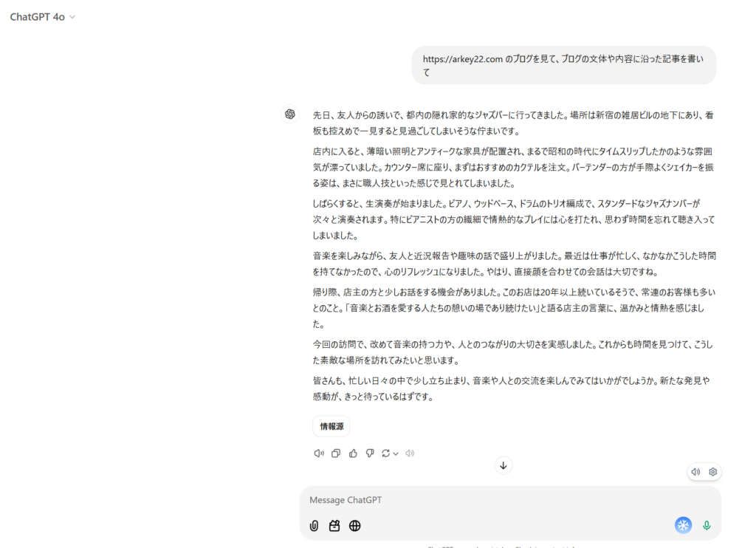Mute playback via the floating speaker icon

click(695, 471)
